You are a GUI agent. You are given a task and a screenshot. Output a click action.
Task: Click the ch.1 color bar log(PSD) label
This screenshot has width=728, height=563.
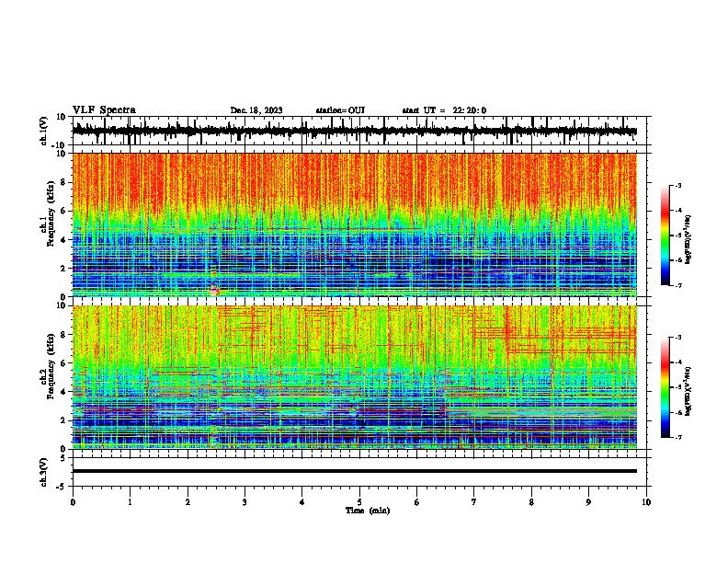pyautogui.click(x=688, y=239)
